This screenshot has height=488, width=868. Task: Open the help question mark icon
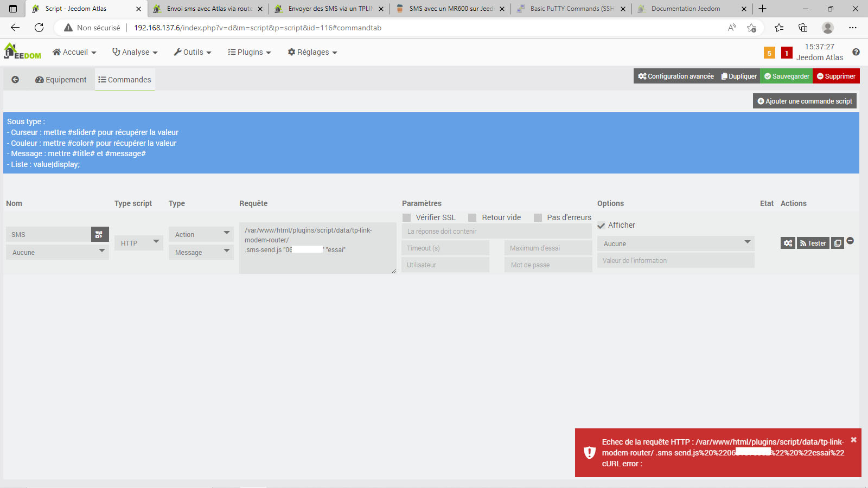(856, 52)
